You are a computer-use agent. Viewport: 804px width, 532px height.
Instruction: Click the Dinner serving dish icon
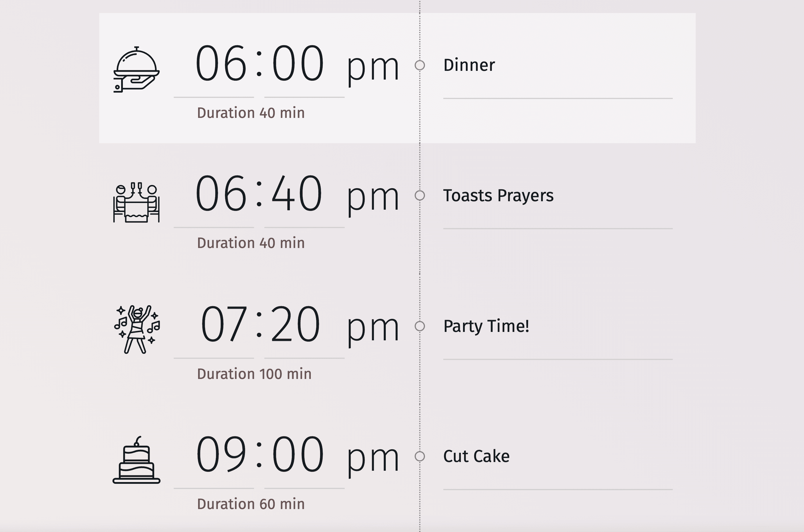(x=136, y=70)
